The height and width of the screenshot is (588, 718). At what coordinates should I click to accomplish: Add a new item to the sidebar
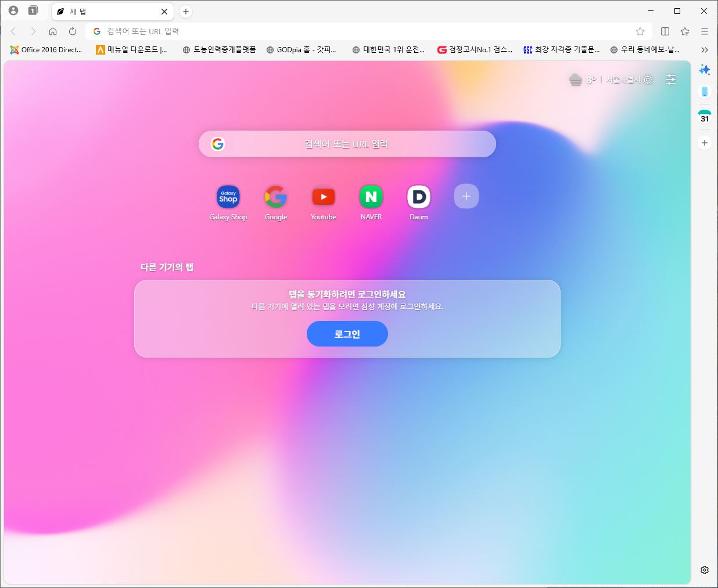(x=704, y=142)
